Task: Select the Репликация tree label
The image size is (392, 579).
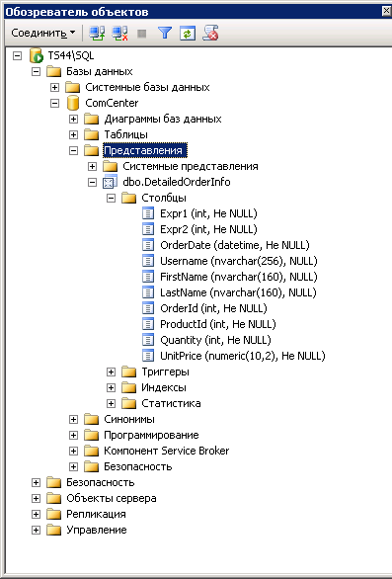Action: 97,515
